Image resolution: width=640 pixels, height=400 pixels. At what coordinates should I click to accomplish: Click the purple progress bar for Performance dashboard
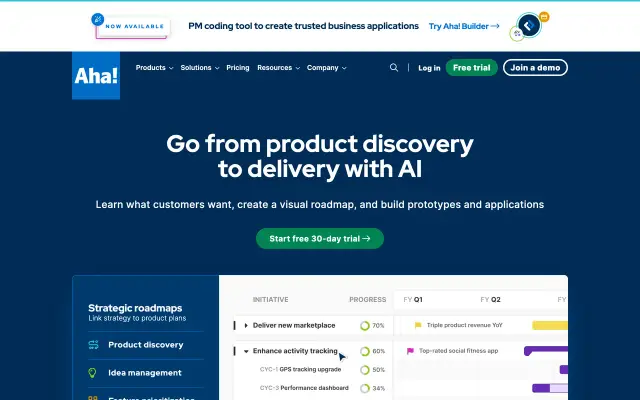click(x=550, y=388)
